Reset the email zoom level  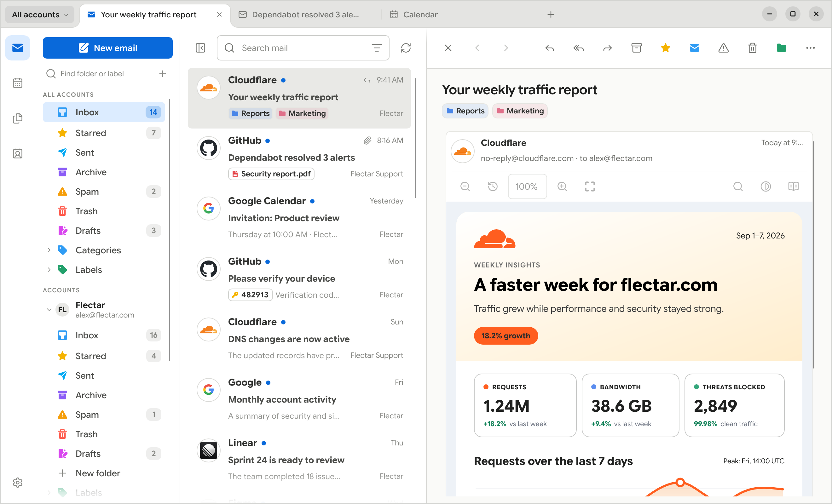point(493,186)
